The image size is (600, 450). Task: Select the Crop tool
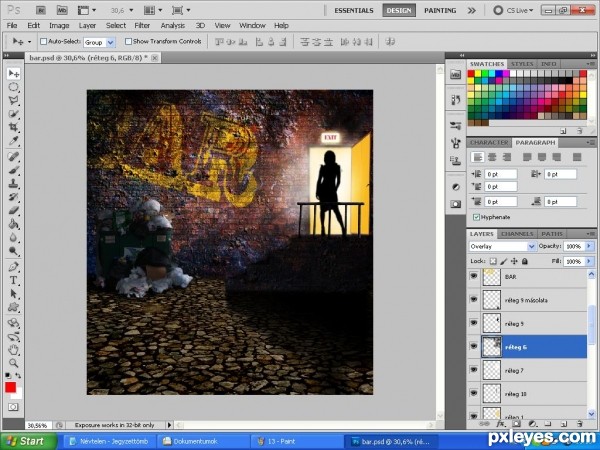(13, 127)
